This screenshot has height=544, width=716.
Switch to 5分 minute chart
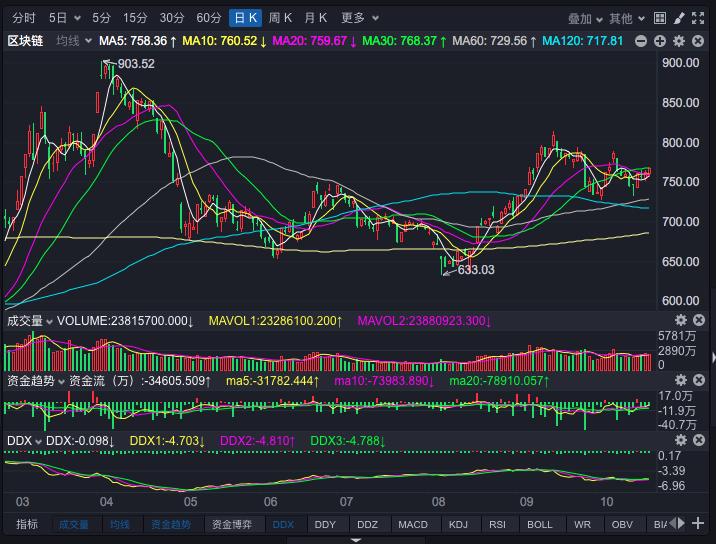pos(101,18)
